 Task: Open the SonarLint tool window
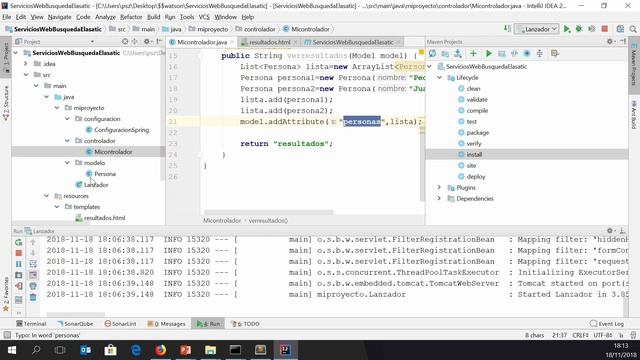[120, 324]
